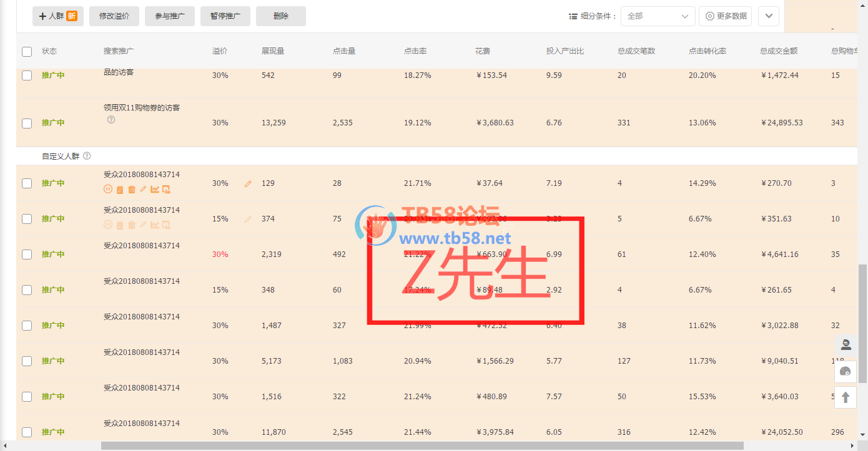Click the 暂停推广 button
Image resolution: width=868 pixels, height=451 pixels.
tap(225, 16)
